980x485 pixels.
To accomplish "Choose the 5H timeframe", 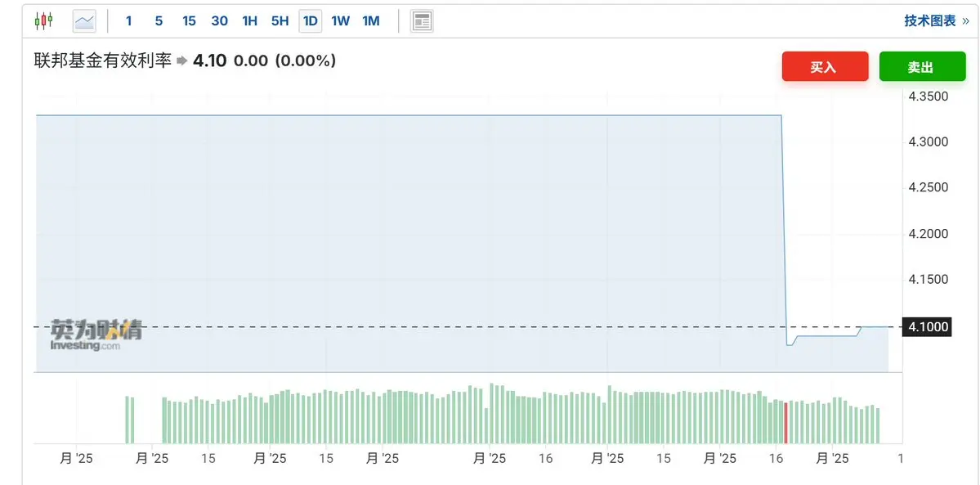I will click(280, 21).
